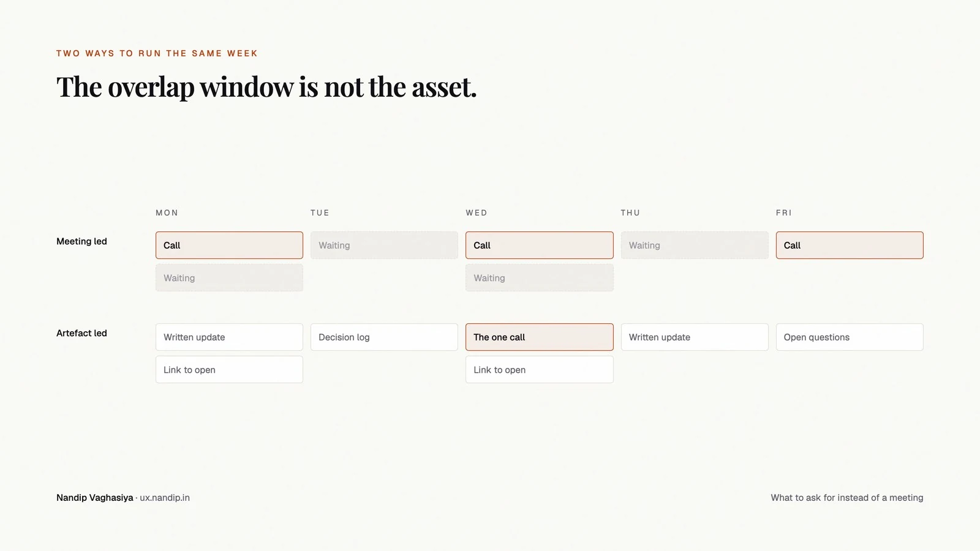Click Wednesday's Waiting block below Call

[539, 278]
